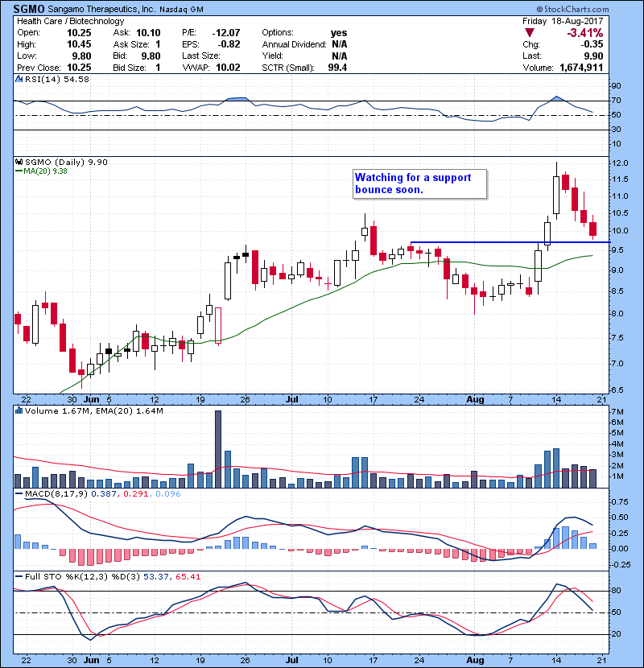Click the P/E value -12.07

click(x=226, y=33)
